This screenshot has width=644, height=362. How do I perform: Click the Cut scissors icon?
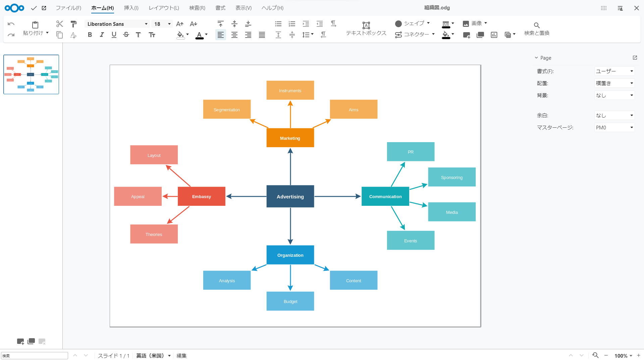[59, 24]
